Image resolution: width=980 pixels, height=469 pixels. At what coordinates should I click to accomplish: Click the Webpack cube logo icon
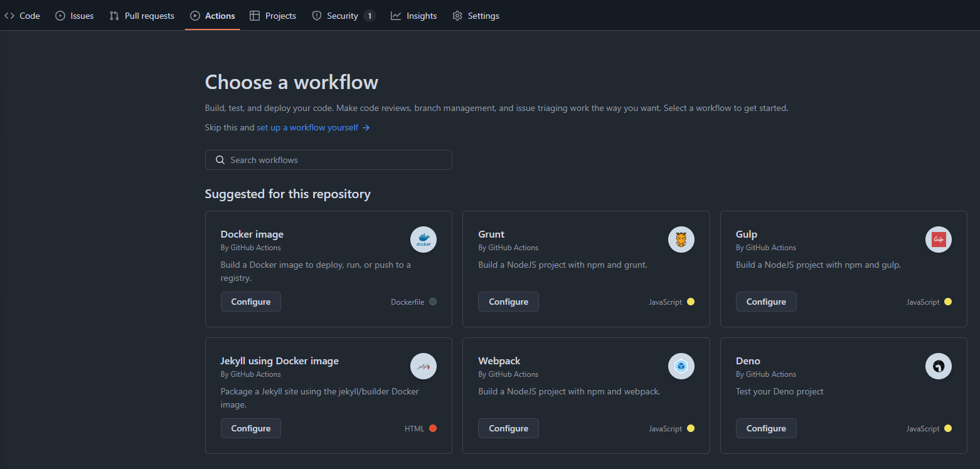point(681,366)
